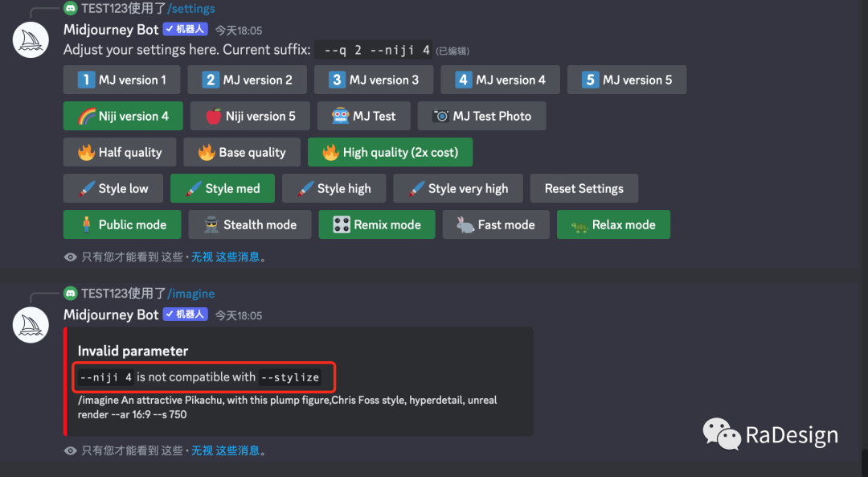Click the Discord app icon beside TEST123 /imagine
868x477 pixels.
coord(70,293)
